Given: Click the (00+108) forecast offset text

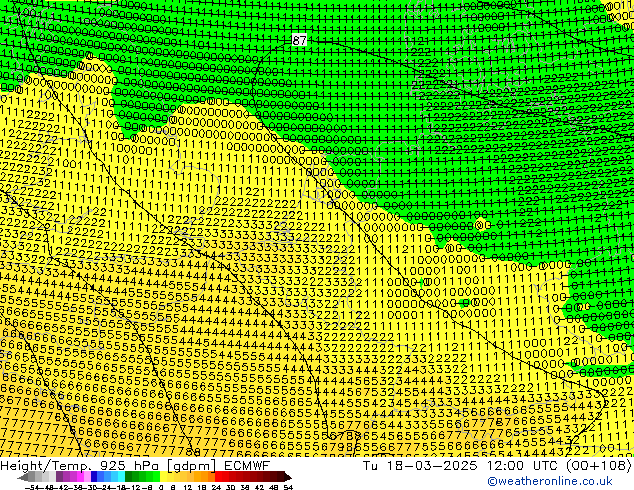Looking at the screenshot, I should coord(598,466).
